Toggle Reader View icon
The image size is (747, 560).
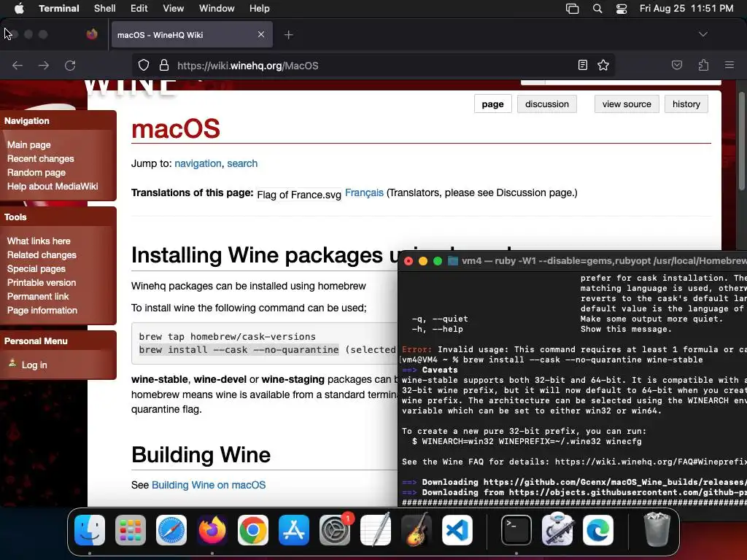pyautogui.click(x=582, y=65)
